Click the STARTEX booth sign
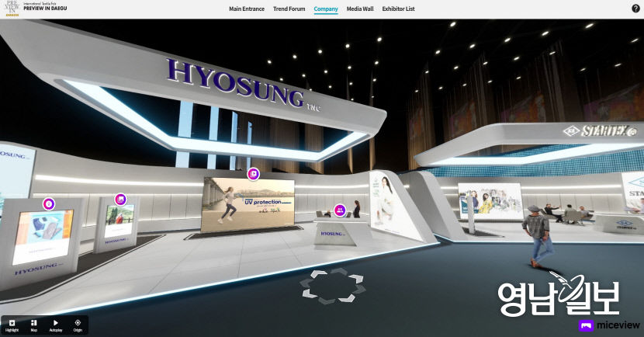The image size is (644, 337). 600,131
